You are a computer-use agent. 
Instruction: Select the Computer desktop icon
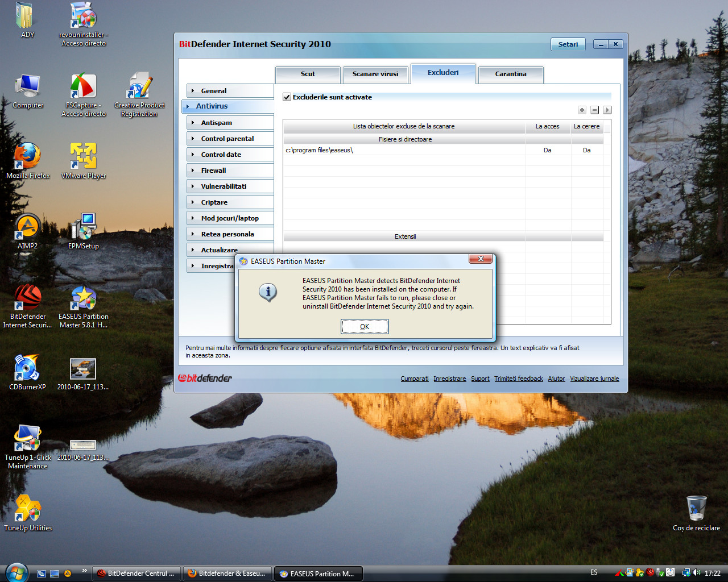pyautogui.click(x=27, y=91)
